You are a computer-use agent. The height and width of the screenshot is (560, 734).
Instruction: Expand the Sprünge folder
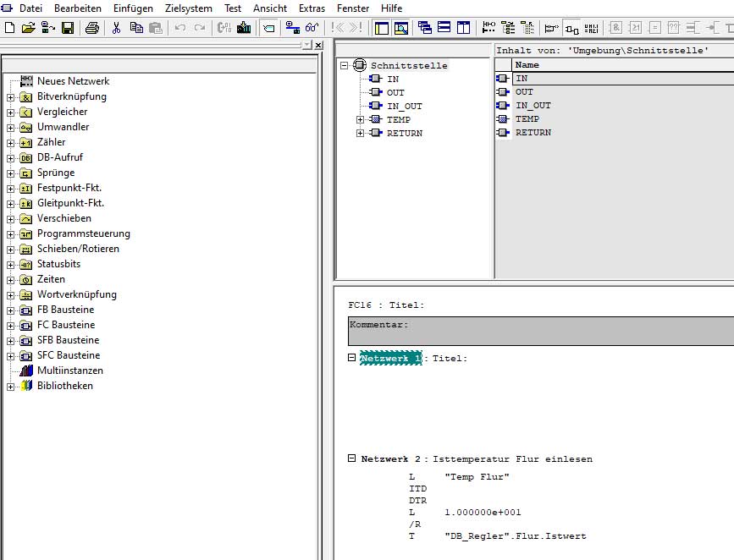tap(10, 173)
